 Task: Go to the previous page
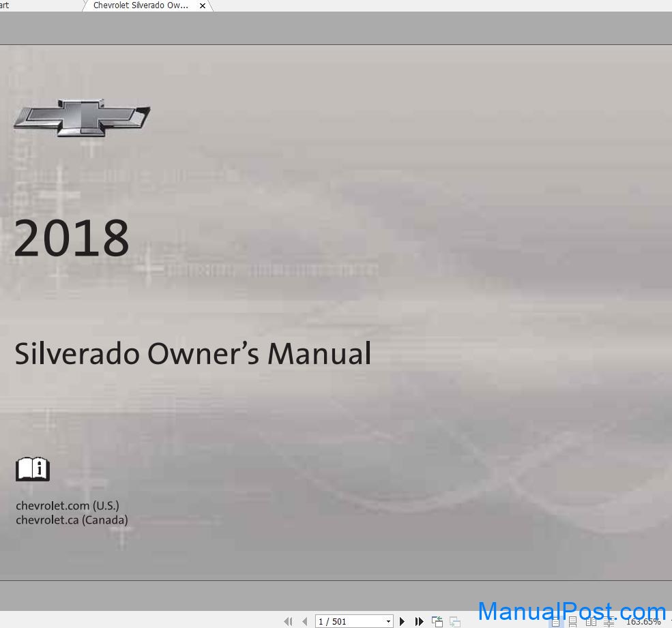click(305, 621)
